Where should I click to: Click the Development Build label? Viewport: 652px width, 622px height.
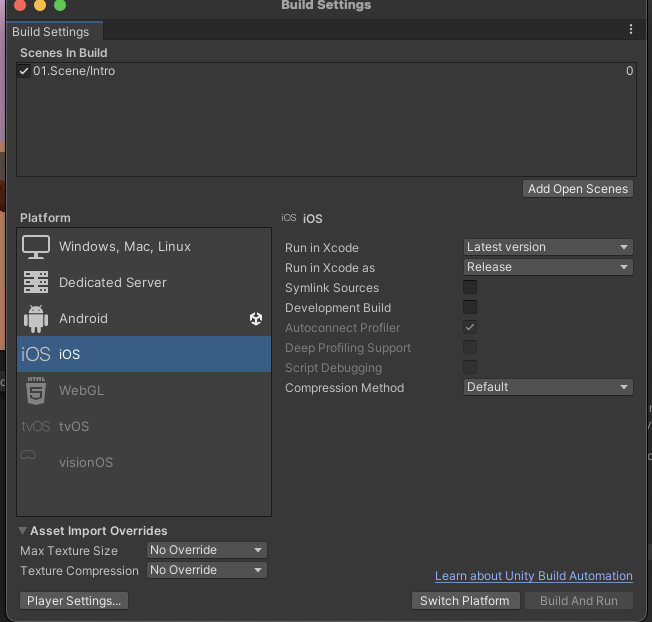pos(338,308)
